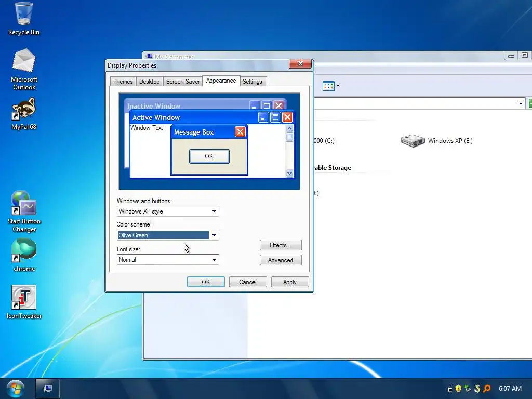532x399 pixels.
Task: Click the Cancel button
Action: 248,282
